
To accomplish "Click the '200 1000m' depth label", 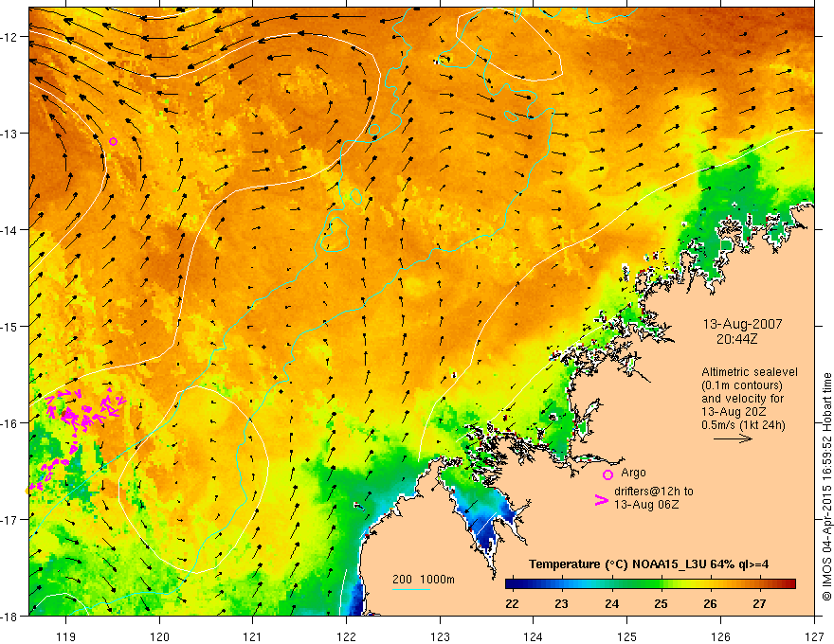I will (424, 580).
